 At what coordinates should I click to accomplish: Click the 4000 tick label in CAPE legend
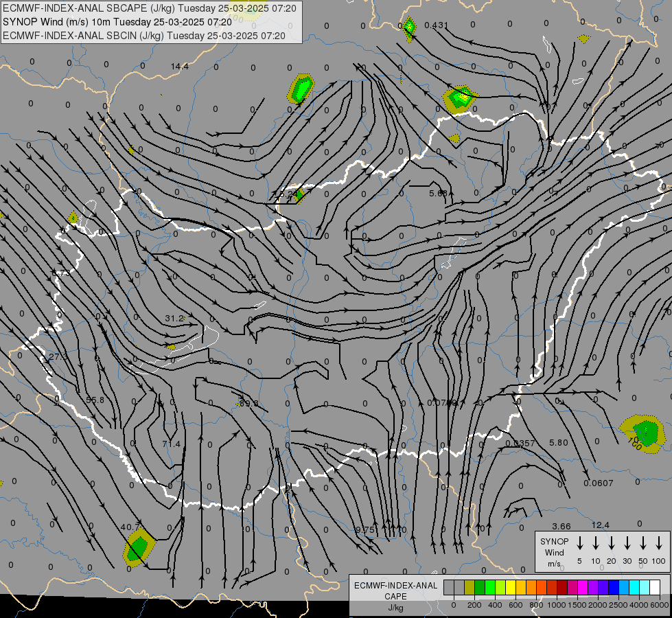point(639,605)
